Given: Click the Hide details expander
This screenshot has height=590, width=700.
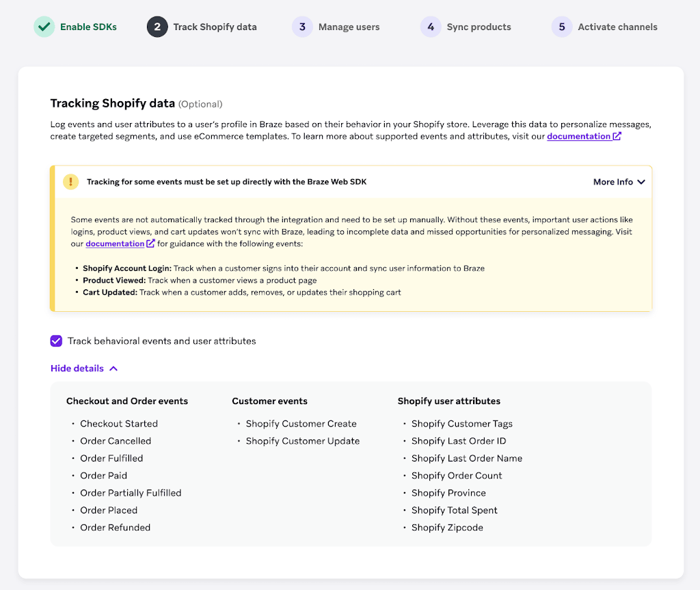Looking at the screenshot, I should point(84,368).
